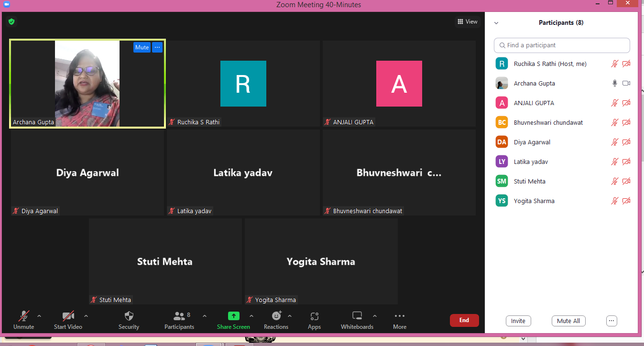This screenshot has height=346, width=644.
Task: Open three-dots menu on Archana's video tile
Action: [x=157, y=47]
